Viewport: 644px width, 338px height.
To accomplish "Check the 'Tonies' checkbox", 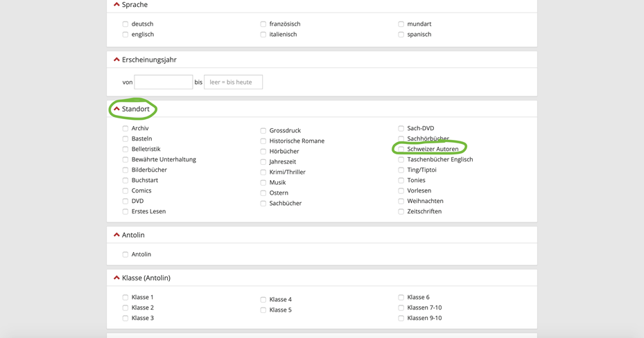I will coord(401,180).
